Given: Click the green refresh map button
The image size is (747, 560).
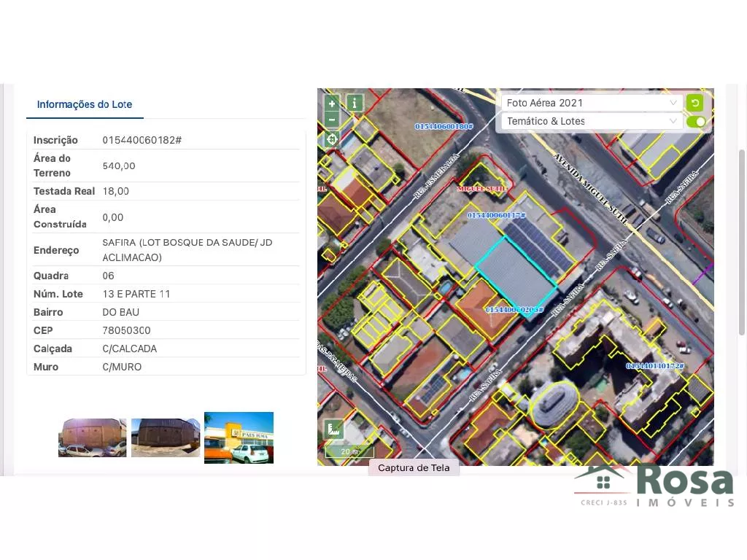Looking at the screenshot, I should pyautogui.click(x=695, y=103).
